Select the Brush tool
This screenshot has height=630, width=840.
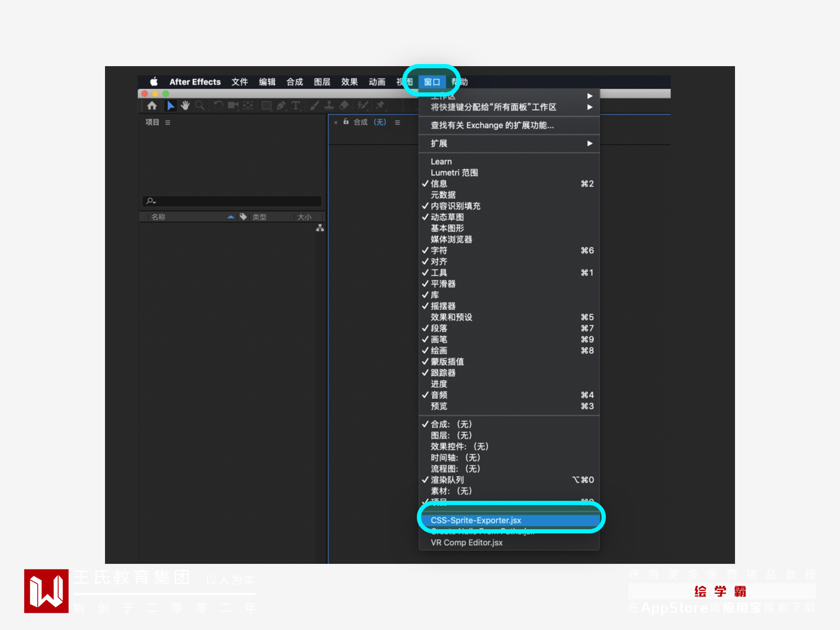314,106
